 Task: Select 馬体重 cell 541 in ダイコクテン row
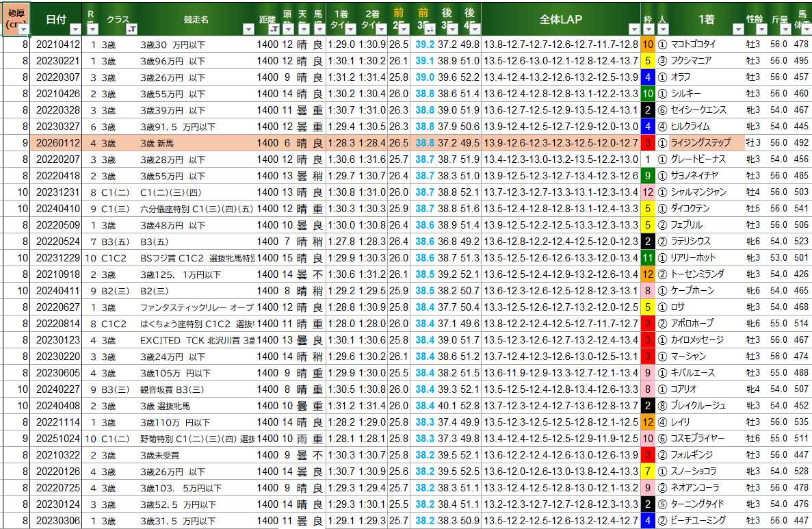click(x=802, y=209)
